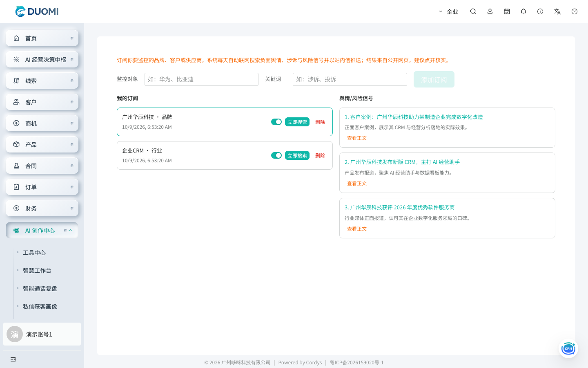The image size is (588, 368).
Task: Click the 添加订阅 button
Action: pos(434,79)
